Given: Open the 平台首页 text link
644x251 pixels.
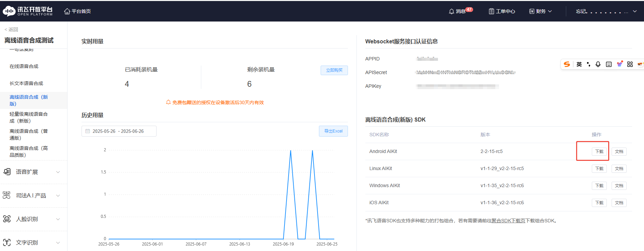Looking at the screenshot, I should coord(81,11).
